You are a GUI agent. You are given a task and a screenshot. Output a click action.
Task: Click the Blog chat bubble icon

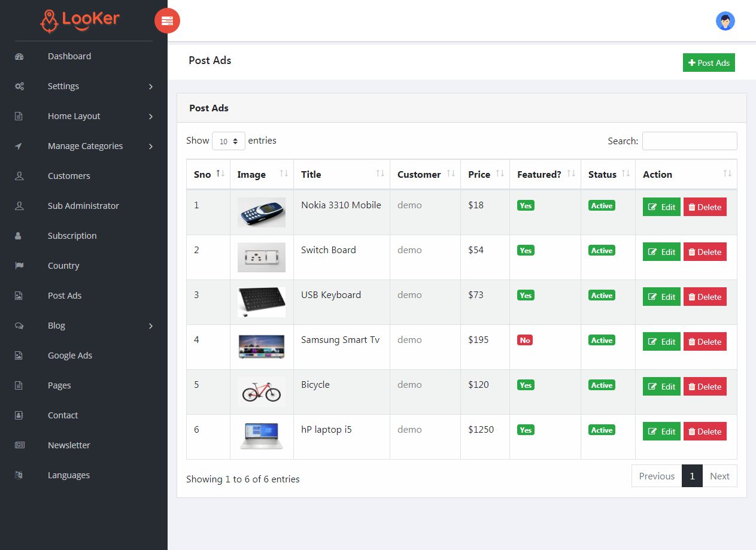[x=19, y=326]
